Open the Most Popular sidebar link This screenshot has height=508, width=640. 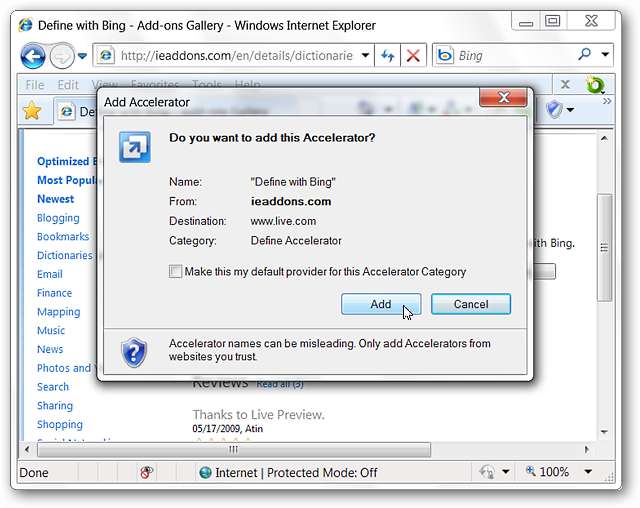click(67, 180)
